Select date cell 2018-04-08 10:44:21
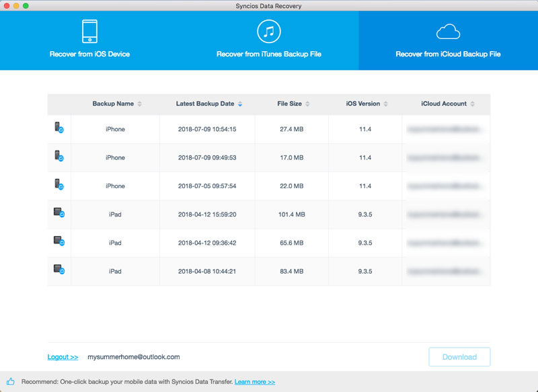 (207, 271)
